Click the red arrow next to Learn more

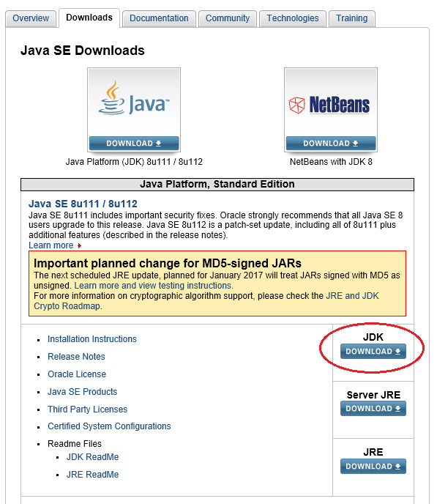79,246
